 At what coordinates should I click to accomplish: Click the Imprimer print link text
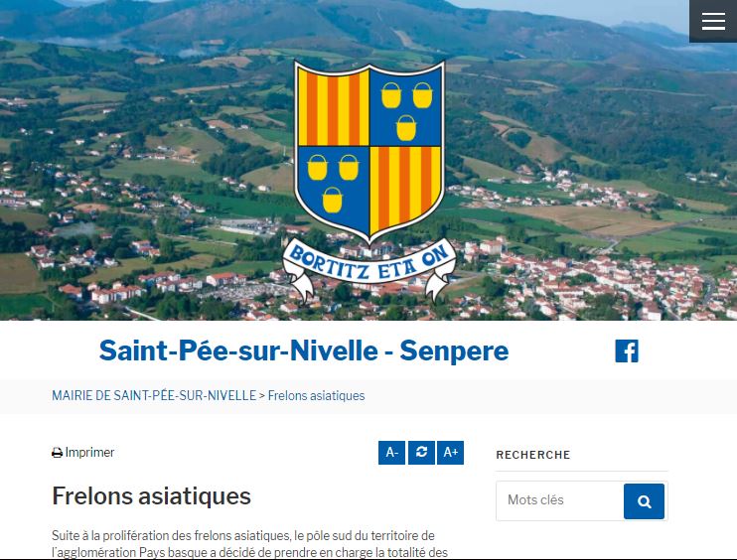(x=89, y=453)
